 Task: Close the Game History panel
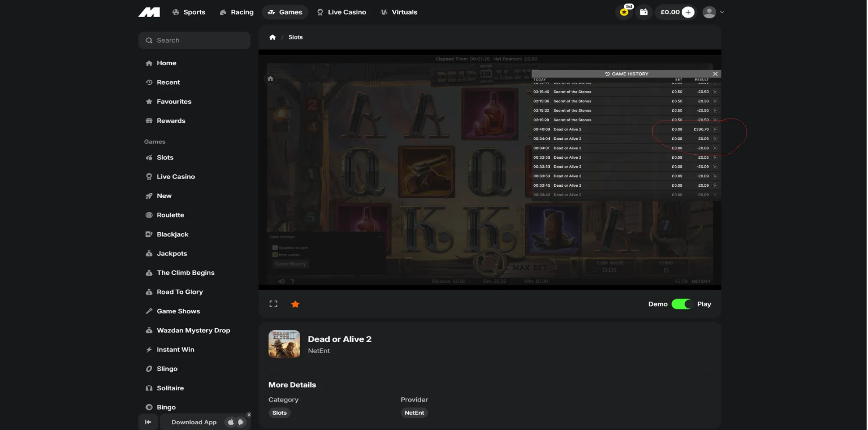coord(715,74)
